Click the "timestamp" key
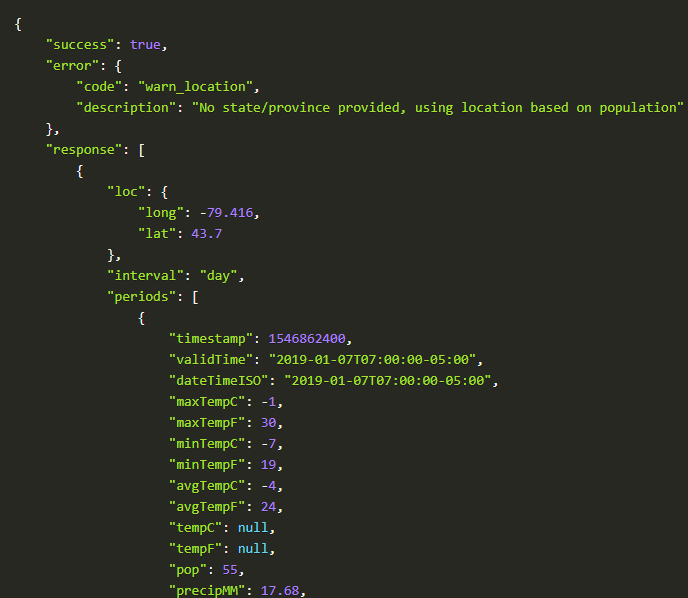The image size is (688, 598). [x=211, y=339]
